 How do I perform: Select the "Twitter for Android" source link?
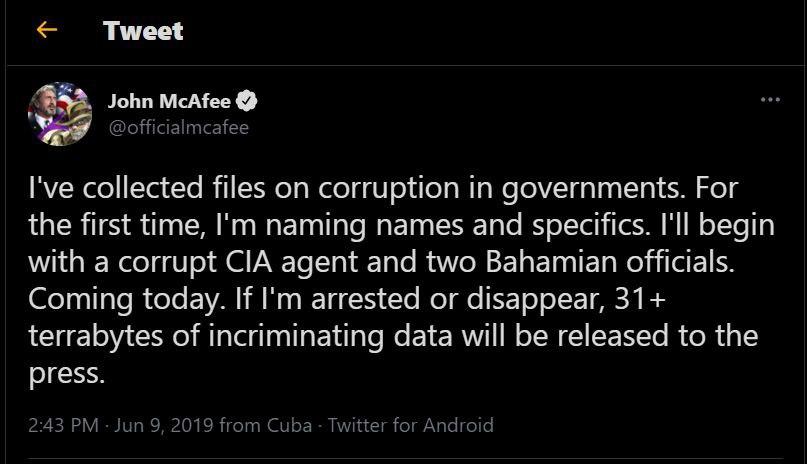[x=411, y=425]
